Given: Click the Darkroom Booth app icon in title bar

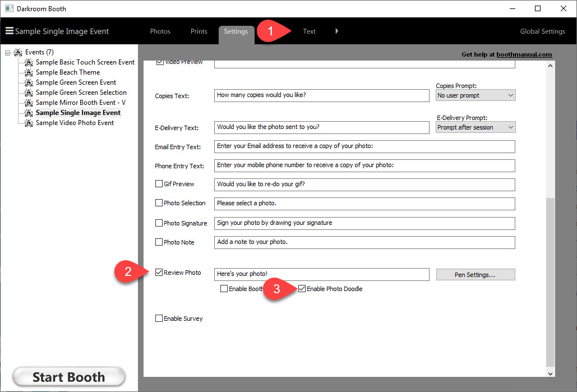Looking at the screenshot, I should pos(9,8).
